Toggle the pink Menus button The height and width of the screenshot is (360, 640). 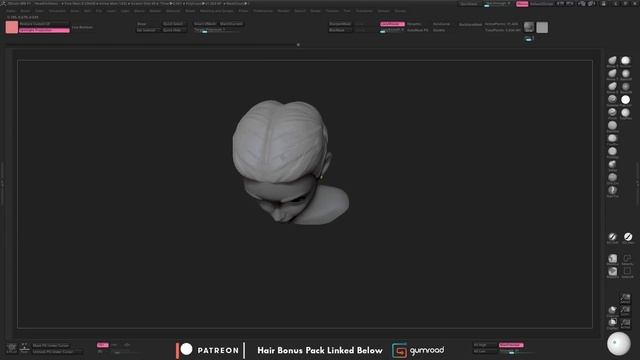tap(522, 4)
